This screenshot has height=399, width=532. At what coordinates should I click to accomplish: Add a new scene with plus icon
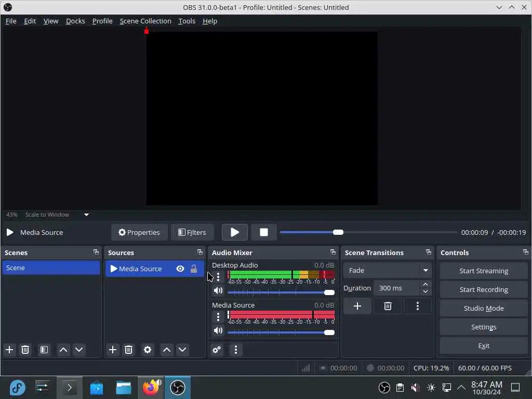point(9,350)
